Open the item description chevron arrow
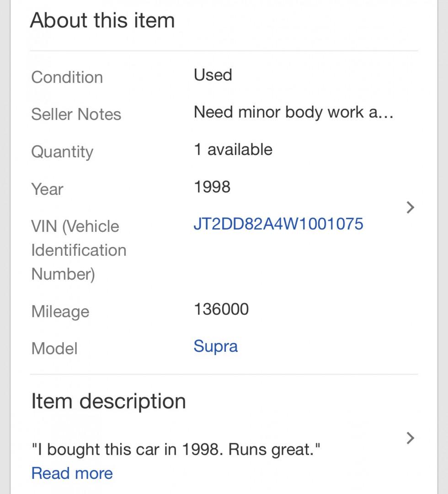Viewport: 448px width, 494px height. [x=410, y=438]
